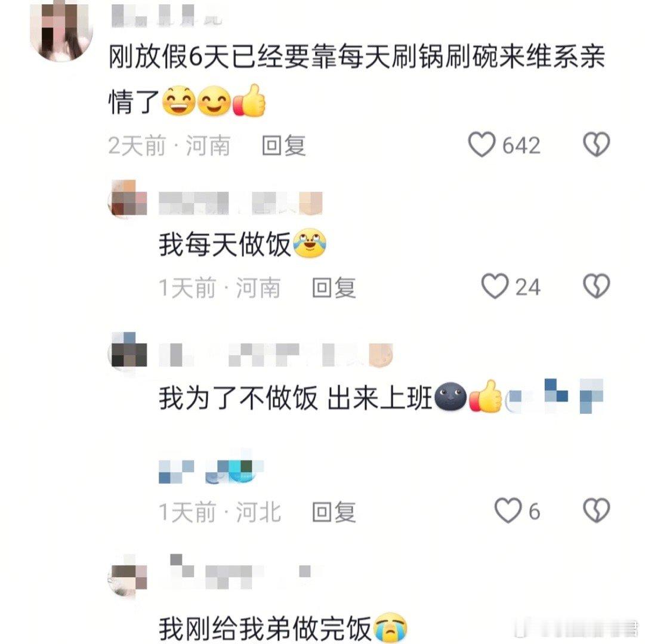
Task: Open username above 我每天做饭 reply
Action: (x=240, y=203)
